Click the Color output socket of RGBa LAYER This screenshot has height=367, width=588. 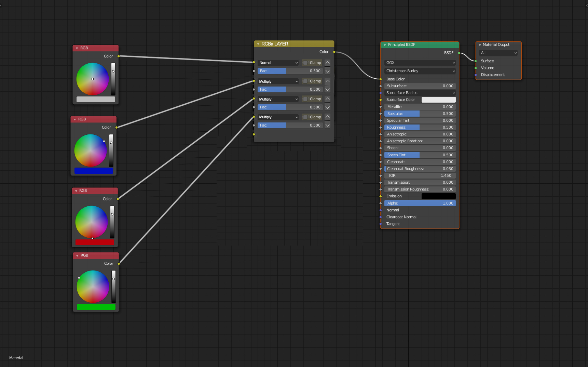coord(334,52)
